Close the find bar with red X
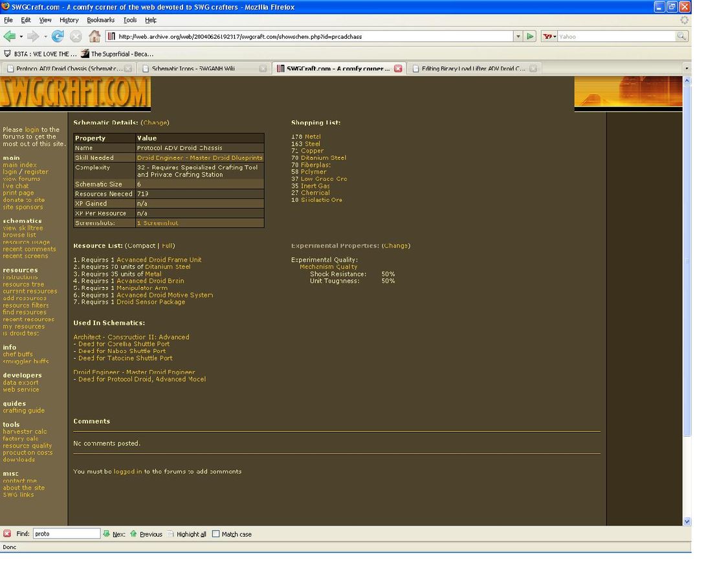This screenshot has width=728, height=582. tap(7, 533)
